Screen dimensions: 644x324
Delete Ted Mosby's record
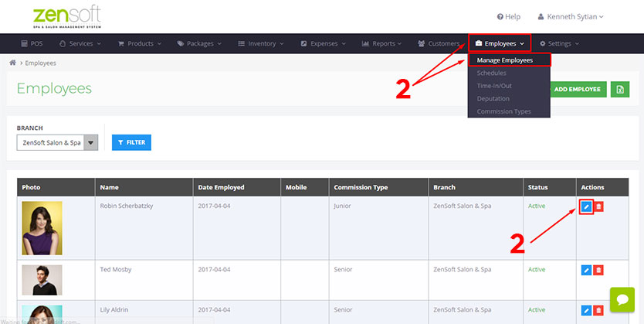coord(598,270)
